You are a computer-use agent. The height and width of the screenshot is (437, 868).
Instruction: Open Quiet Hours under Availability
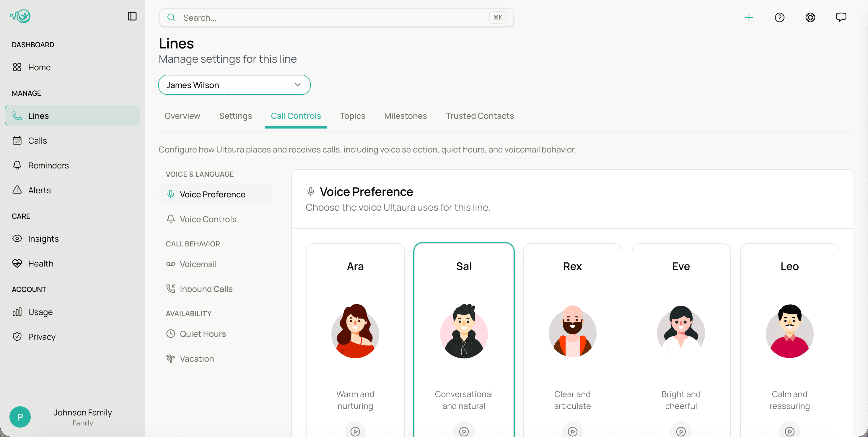click(x=203, y=334)
